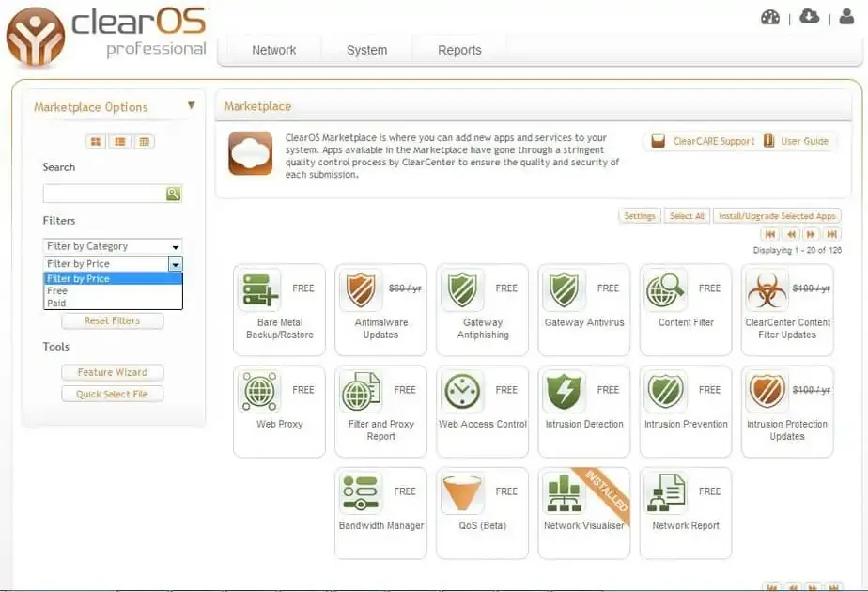This screenshot has width=868, height=592.
Task: Select the Bare Metal Backup/Restore app icon
Action: 258,290
